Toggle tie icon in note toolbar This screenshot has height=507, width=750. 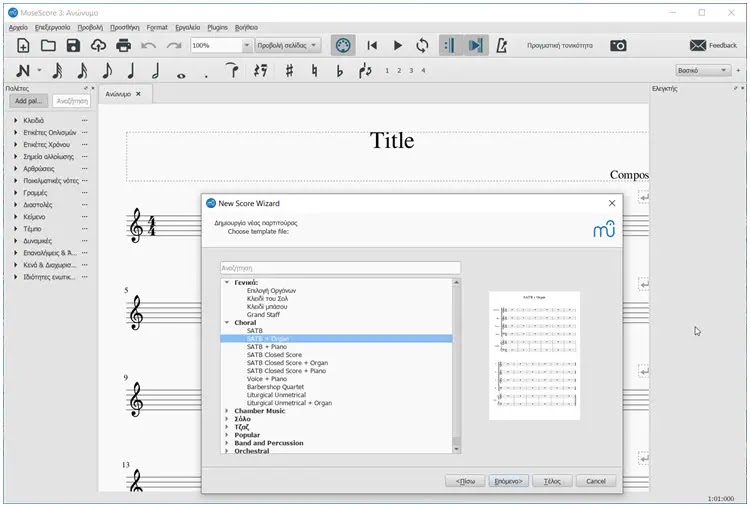tap(232, 70)
